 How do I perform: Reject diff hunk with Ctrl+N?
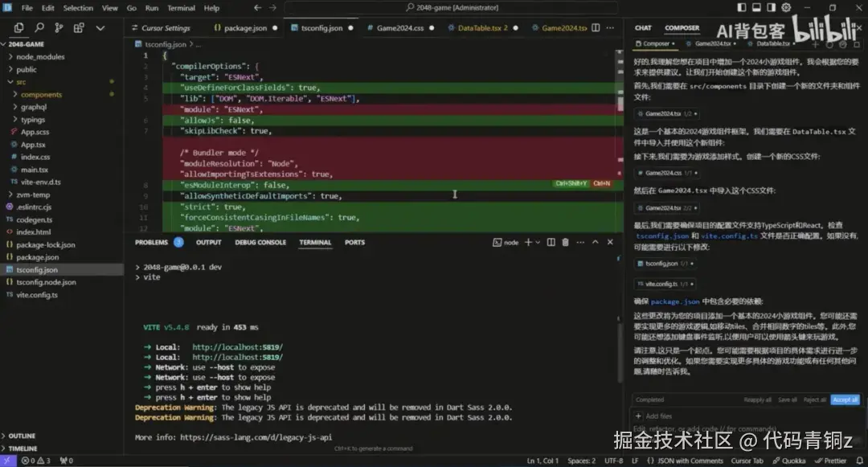(x=601, y=183)
